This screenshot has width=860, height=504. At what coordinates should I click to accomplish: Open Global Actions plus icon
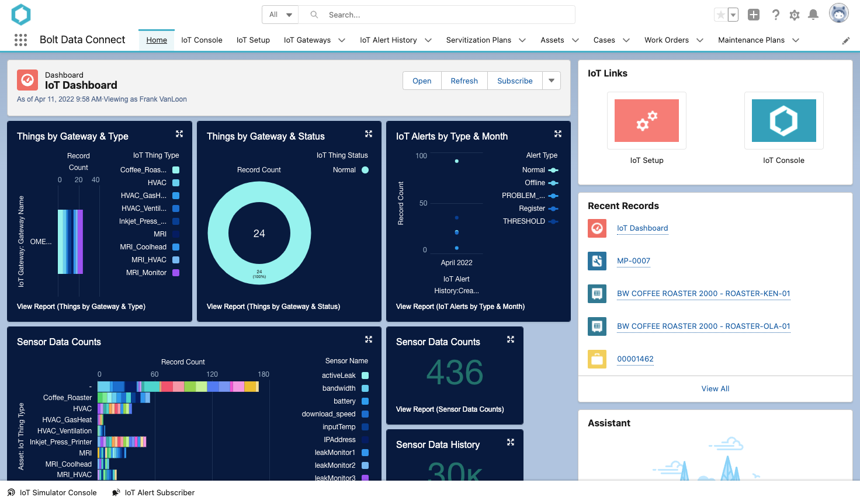click(x=754, y=15)
